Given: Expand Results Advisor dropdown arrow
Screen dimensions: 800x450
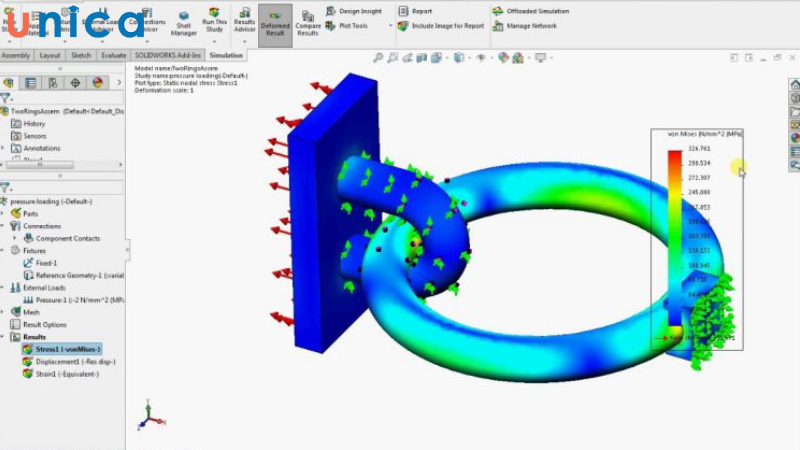Looking at the screenshot, I should tap(244, 41).
